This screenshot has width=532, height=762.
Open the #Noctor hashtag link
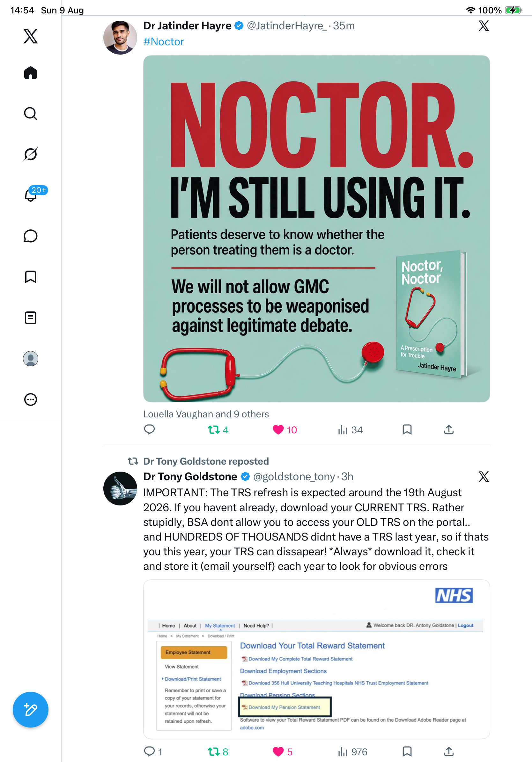(x=164, y=42)
